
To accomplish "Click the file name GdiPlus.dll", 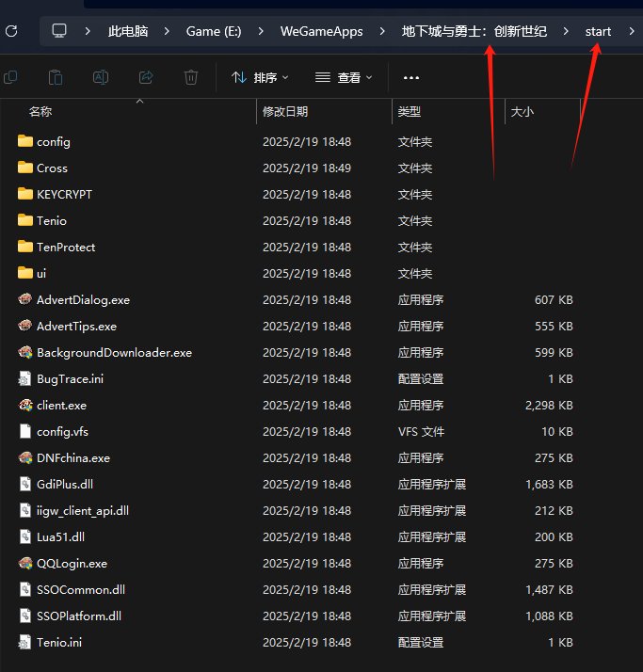I will (x=65, y=485).
